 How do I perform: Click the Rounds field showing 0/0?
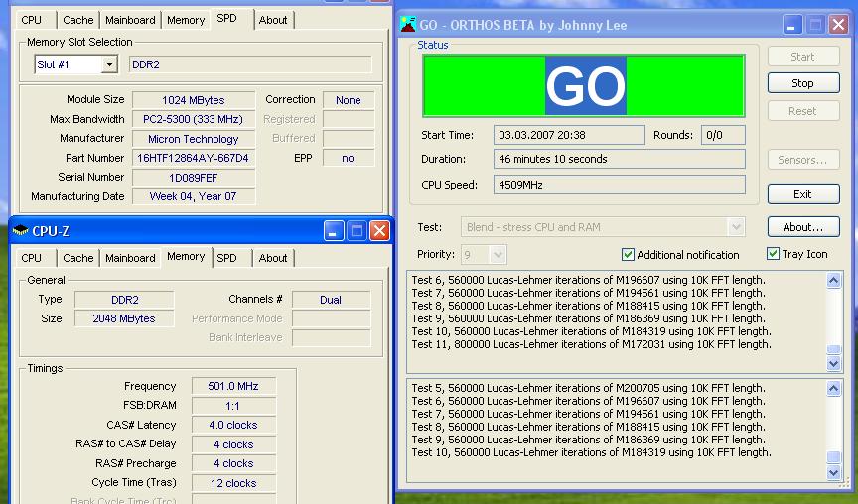723,135
